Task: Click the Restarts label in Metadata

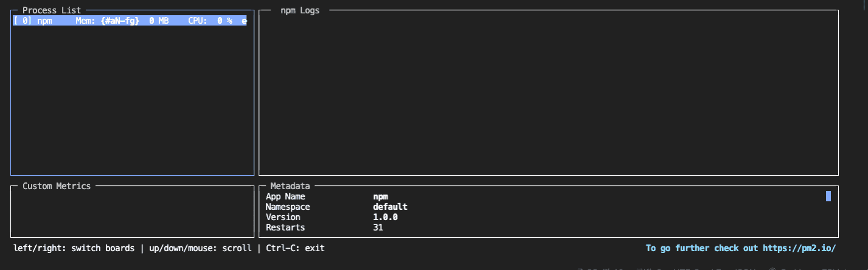Action: click(x=285, y=227)
